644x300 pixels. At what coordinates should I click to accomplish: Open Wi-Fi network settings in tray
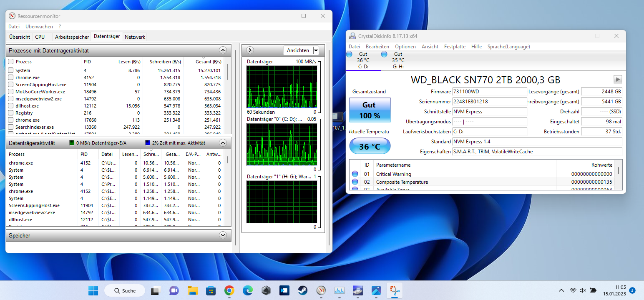[x=574, y=290]
